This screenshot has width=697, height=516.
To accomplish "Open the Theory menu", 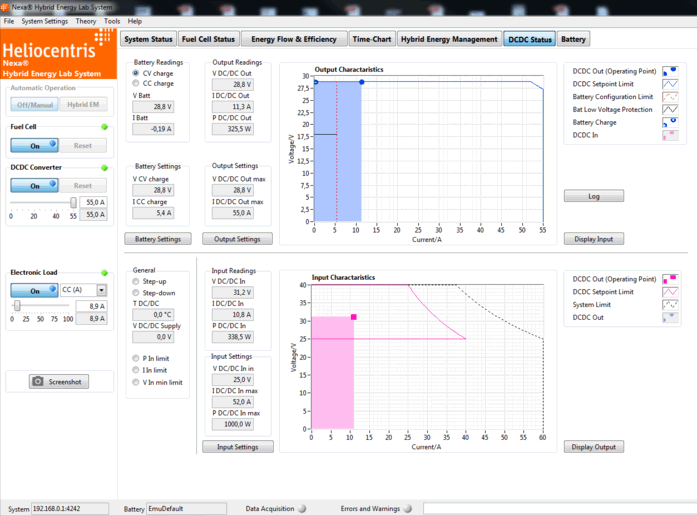I will tap(86, 21).
